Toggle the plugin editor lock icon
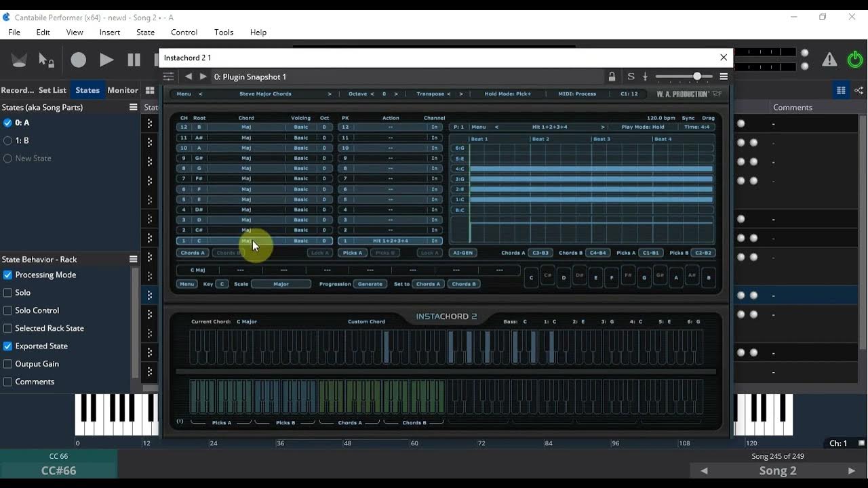Image resolution: width=868 pixels, height=488 pixels. click(x=612, y=77)
